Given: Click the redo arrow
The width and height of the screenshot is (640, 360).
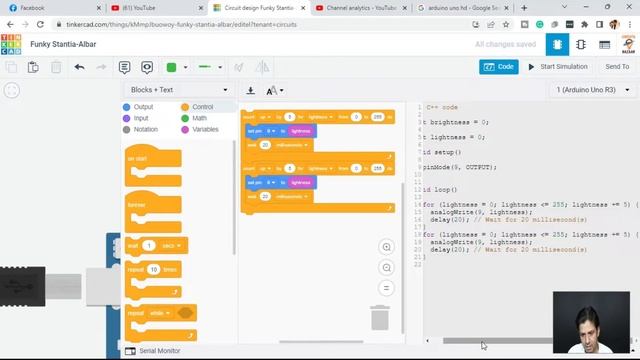Looking at the screenshot, I should pyautogui.click(x=101, y=67).
